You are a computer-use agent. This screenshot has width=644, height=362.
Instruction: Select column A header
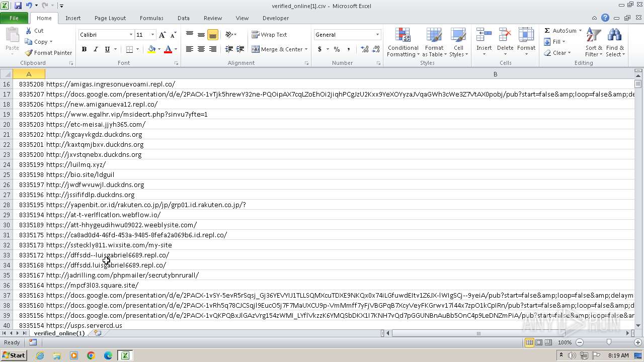pyautogui.click(x=29, y=74)
